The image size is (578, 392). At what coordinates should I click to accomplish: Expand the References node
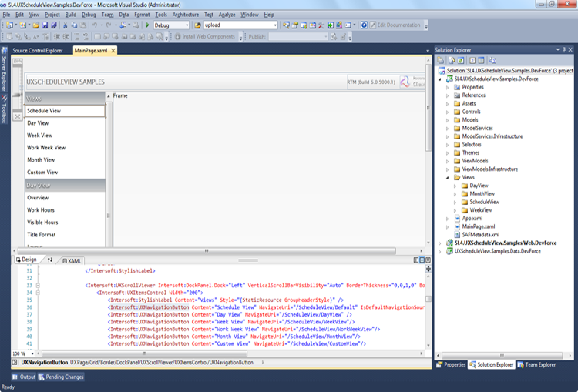(x=448, y=95)
